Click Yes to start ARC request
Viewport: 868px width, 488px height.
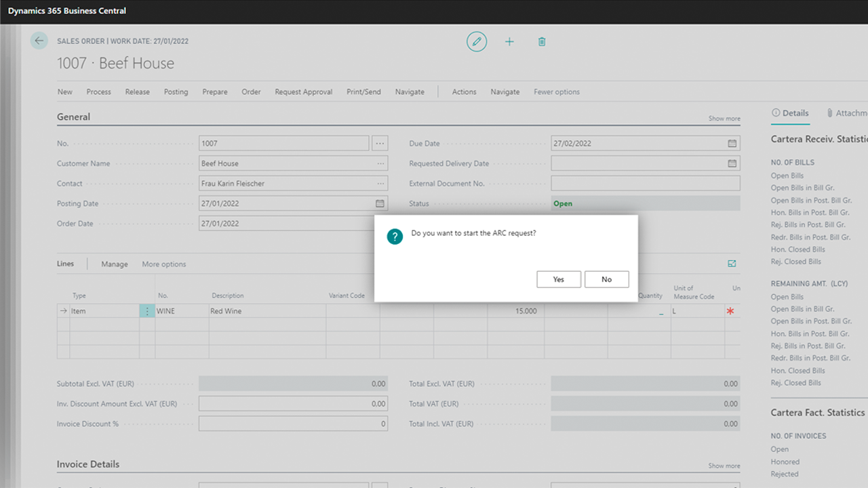559,279
